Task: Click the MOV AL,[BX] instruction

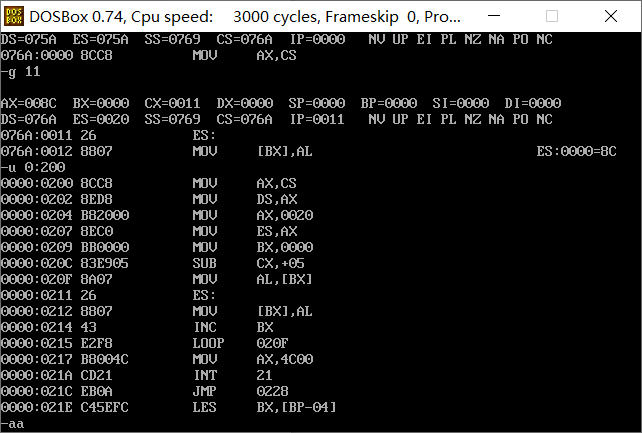Action: tap(252, 279)
